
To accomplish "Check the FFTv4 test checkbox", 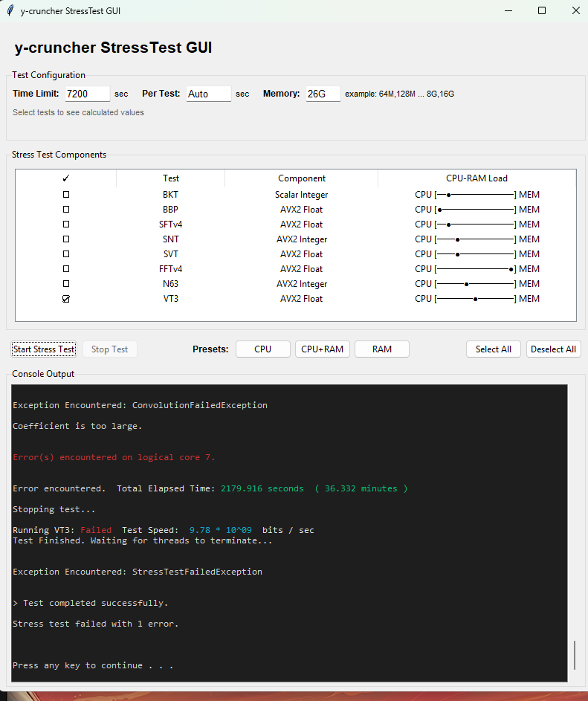I will [x=66, y=268].
